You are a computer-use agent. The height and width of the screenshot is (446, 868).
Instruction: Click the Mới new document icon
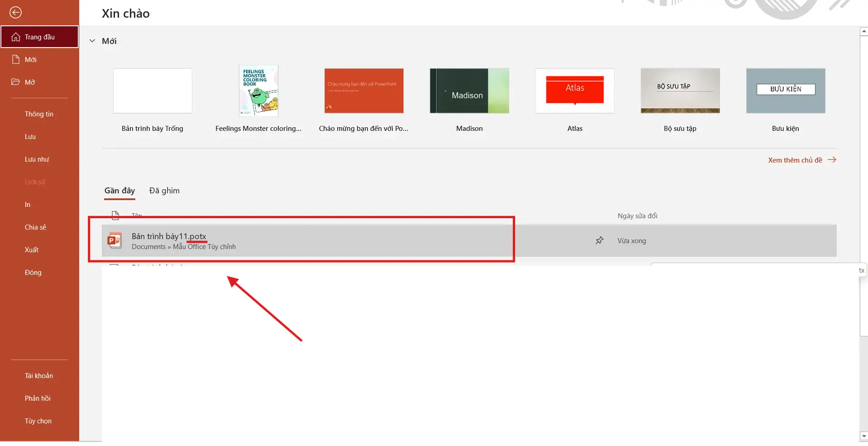(x=16, y=59)
